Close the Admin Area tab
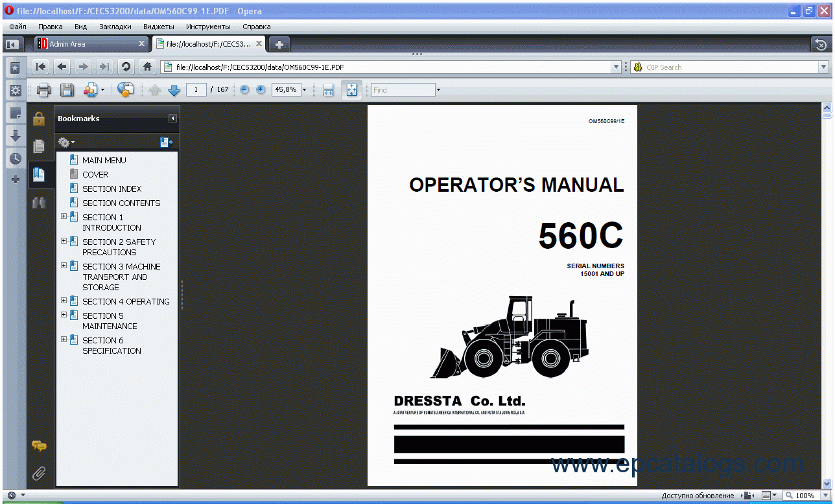The width and height of the screenshot is (835, 504). [x=142, y=43]
